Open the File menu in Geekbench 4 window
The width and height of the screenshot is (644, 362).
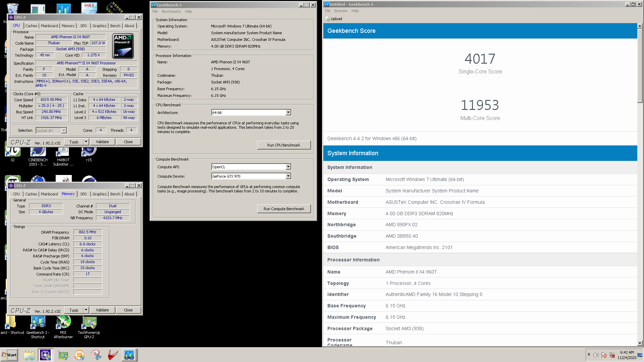(155, 11)
